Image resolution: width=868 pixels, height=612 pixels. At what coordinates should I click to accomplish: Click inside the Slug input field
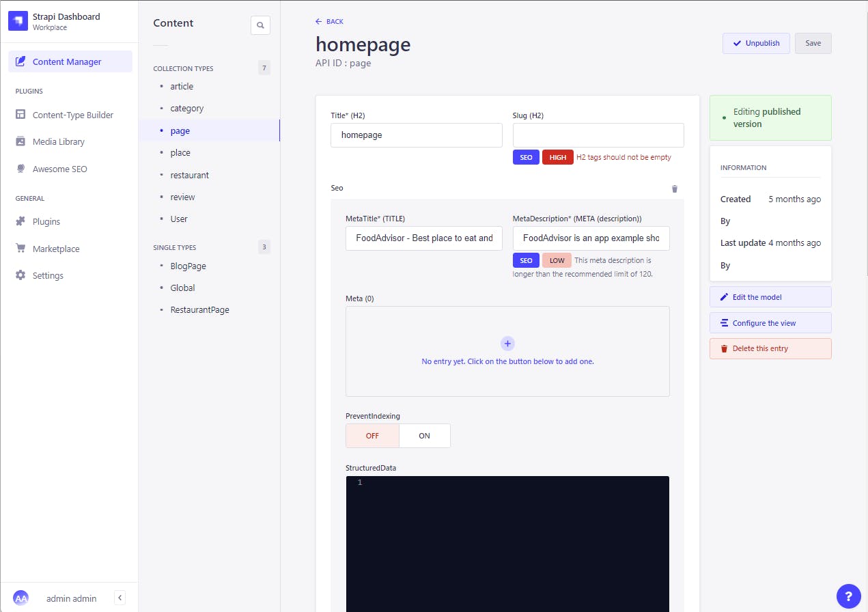(598, 135)
